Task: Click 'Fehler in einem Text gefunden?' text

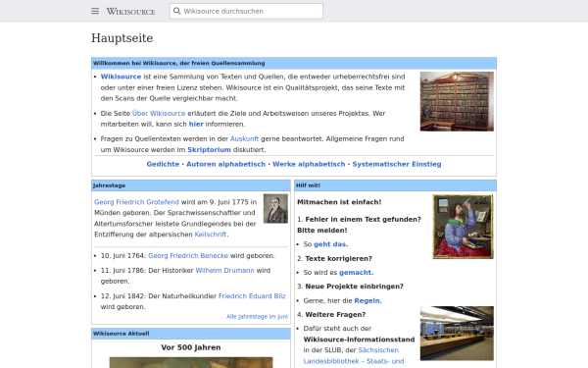Action: tap(363, 219)
